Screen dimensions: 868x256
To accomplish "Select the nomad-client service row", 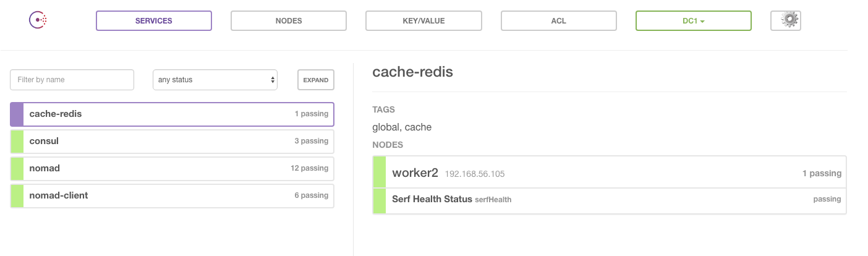I will point(172,195).
